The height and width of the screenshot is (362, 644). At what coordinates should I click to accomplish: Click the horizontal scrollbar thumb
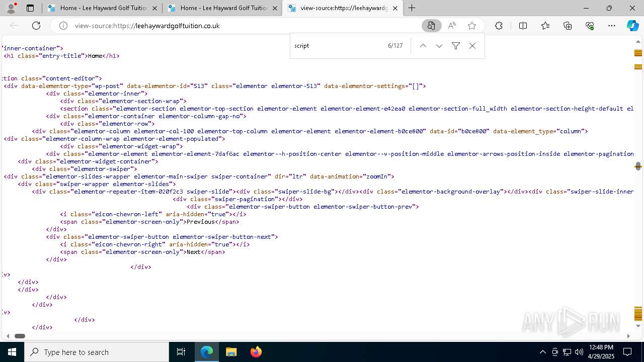click(x=20, y=336)
